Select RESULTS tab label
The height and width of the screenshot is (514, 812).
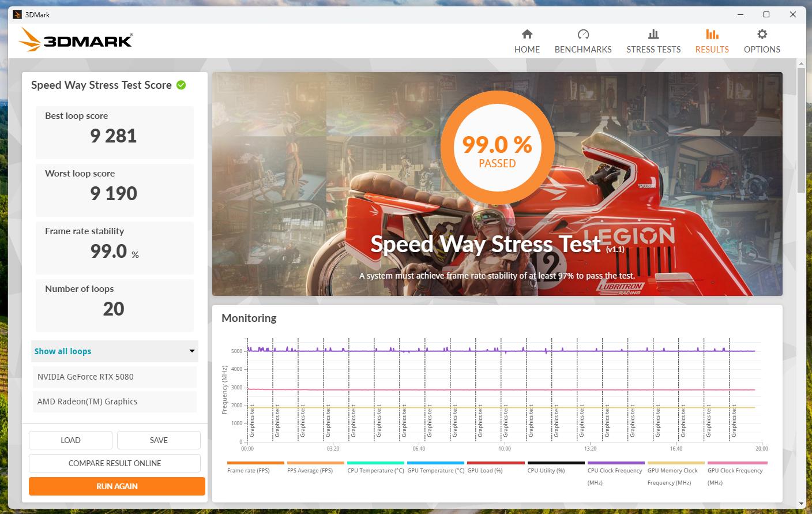point(712,50)
